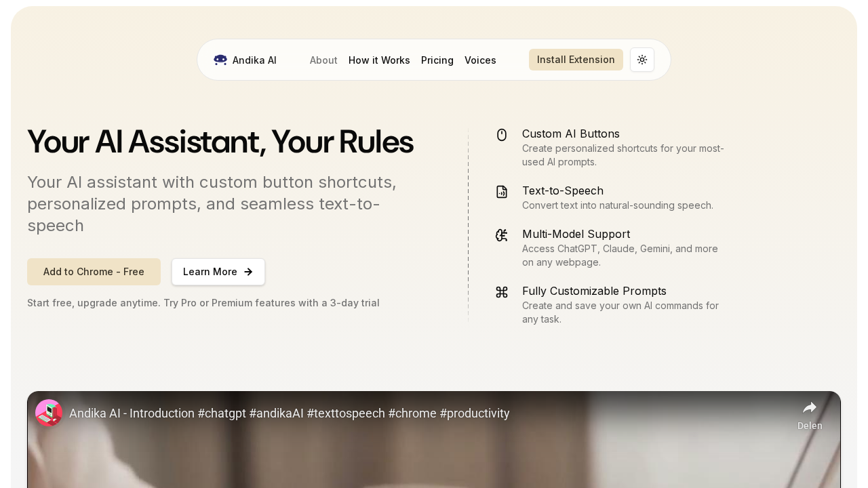The image size is (868, 488).
Task: Open the video channel avatar
Action: [49, 413]
